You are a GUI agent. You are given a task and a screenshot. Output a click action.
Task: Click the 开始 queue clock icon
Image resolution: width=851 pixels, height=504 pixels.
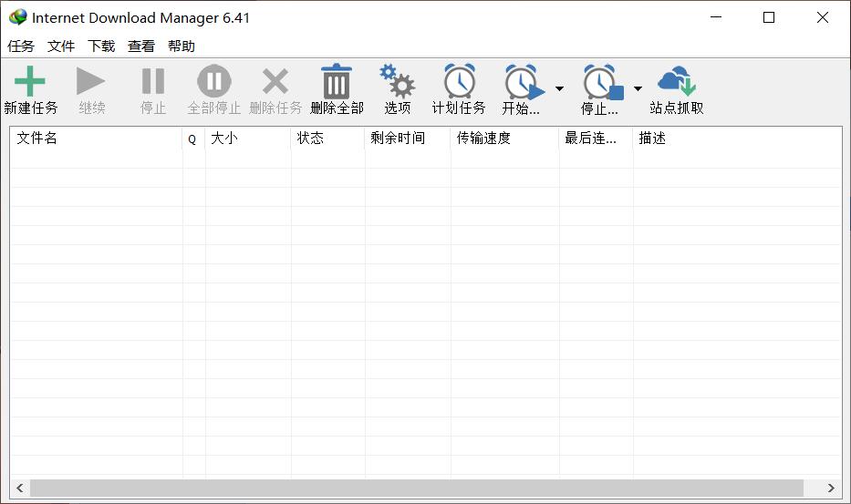click(524, 82)
